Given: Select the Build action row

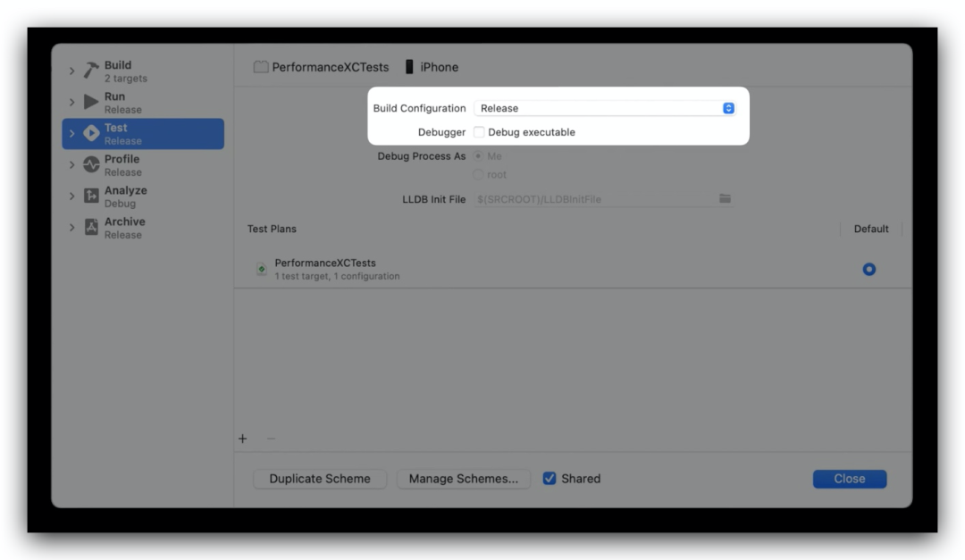Looking at the screenshot, I should pyautogui.click(x=143, y=71).
